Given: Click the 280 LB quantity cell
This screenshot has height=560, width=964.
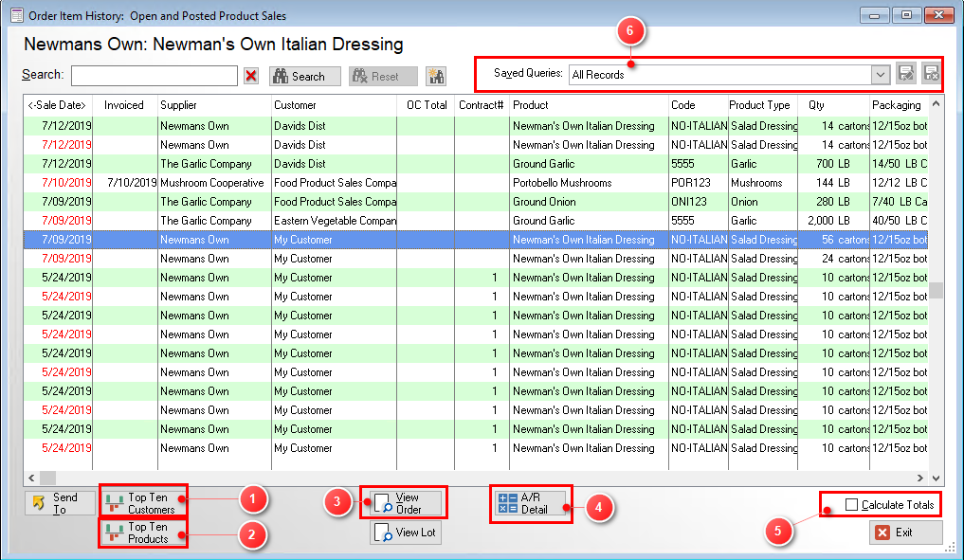Looking at the screenshot, I should [x=833, y=202].
